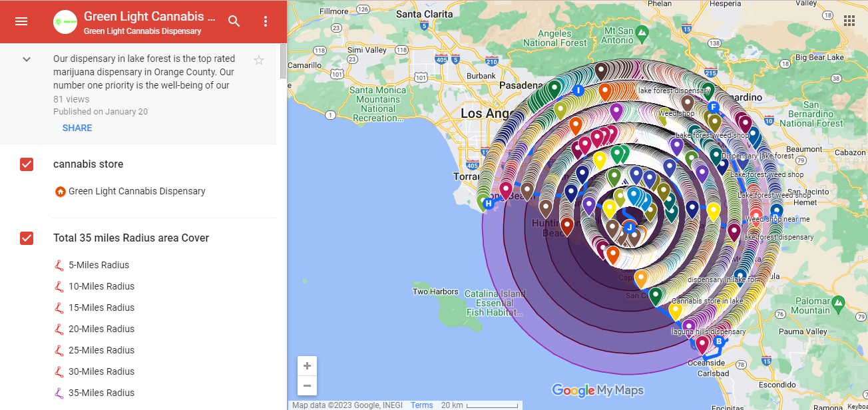This screenshot has height=410, width=868.
Task: Click Total 35 miles Radius area Cover title
Action: (131, 238)
